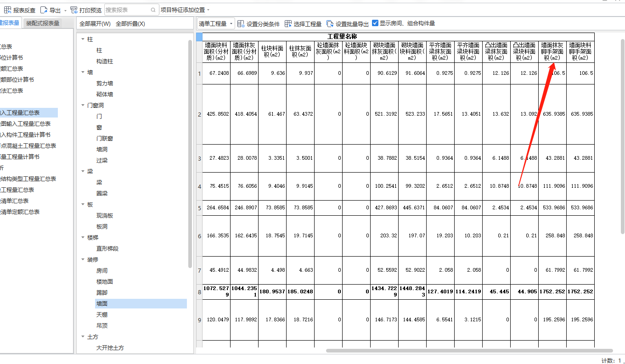
Task: Click 墙面块料面积(分材质) column header
Action: [216, 51]
